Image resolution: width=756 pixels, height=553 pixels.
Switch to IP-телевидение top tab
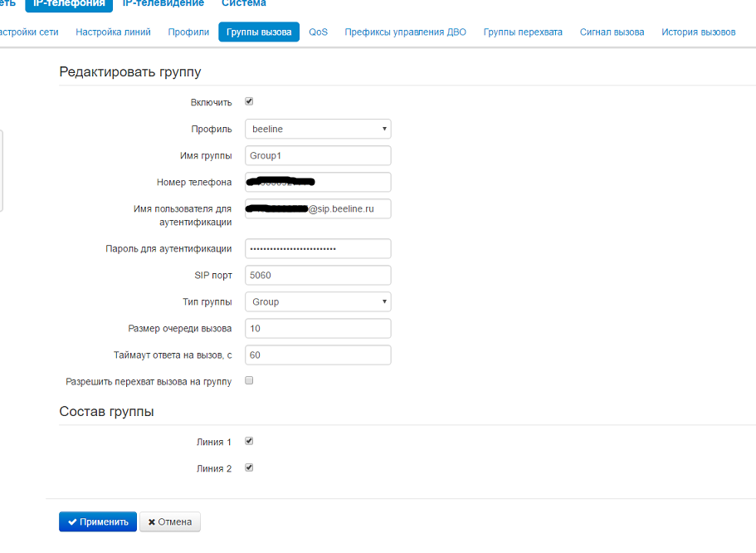tap(163, 3)
